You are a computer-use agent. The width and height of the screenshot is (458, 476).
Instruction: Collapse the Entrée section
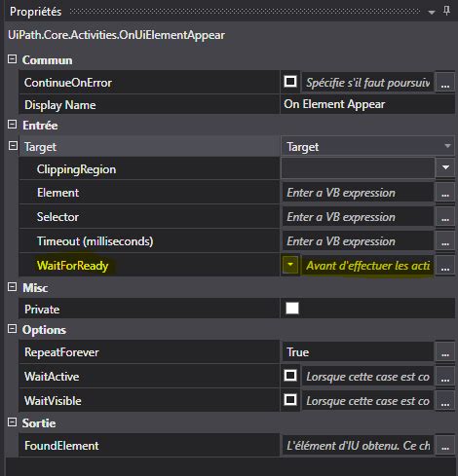click(13, 125)
